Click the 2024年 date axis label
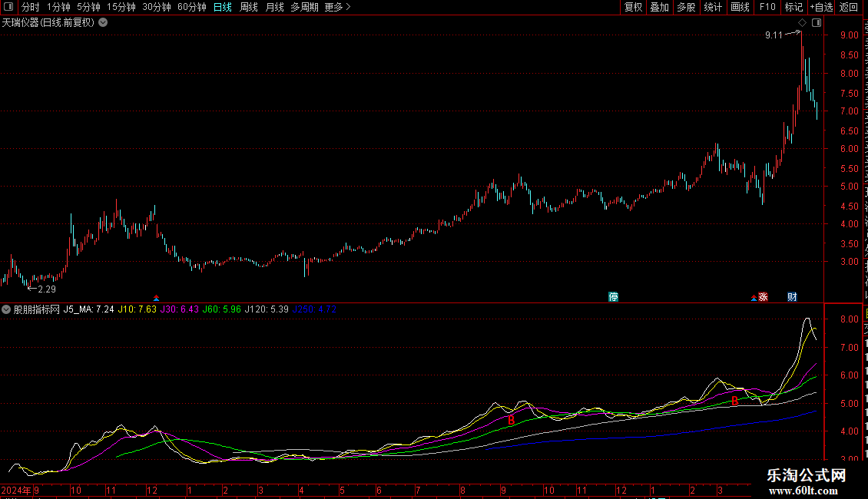The width and height of the screenshot is (868, 499). point(16,491)
